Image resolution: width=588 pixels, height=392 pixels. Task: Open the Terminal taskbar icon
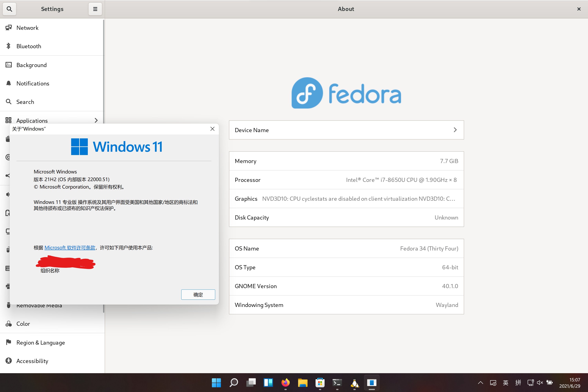[x=337, y=383]
